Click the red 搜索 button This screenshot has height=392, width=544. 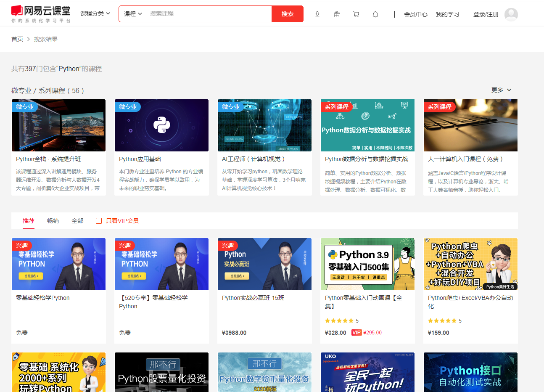[x=288, y=14]
